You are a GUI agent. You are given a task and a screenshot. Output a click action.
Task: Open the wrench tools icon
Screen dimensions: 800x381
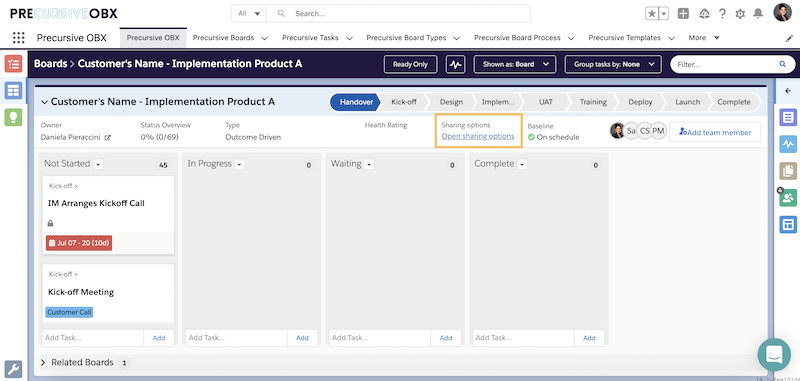coord(13,369)
